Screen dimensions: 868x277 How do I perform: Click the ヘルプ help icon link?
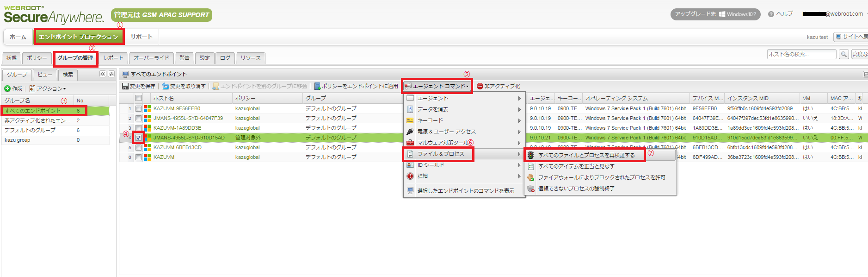click(781, 14)
